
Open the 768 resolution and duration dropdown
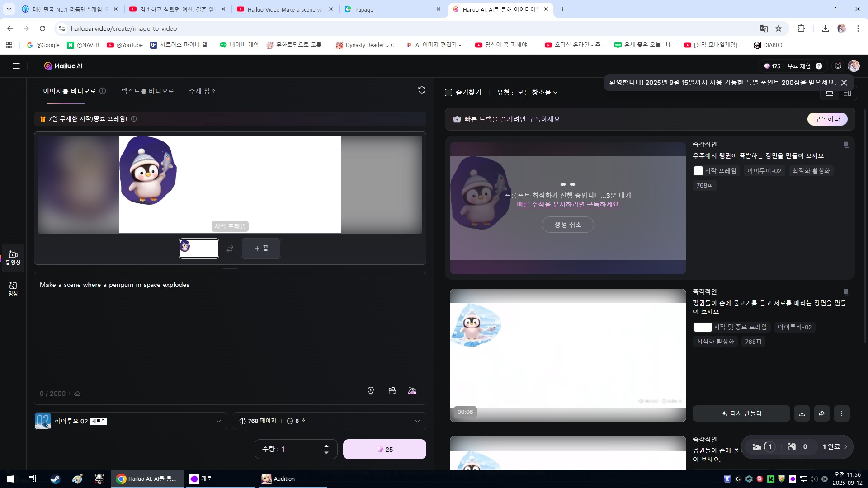(x=417, y=421)
